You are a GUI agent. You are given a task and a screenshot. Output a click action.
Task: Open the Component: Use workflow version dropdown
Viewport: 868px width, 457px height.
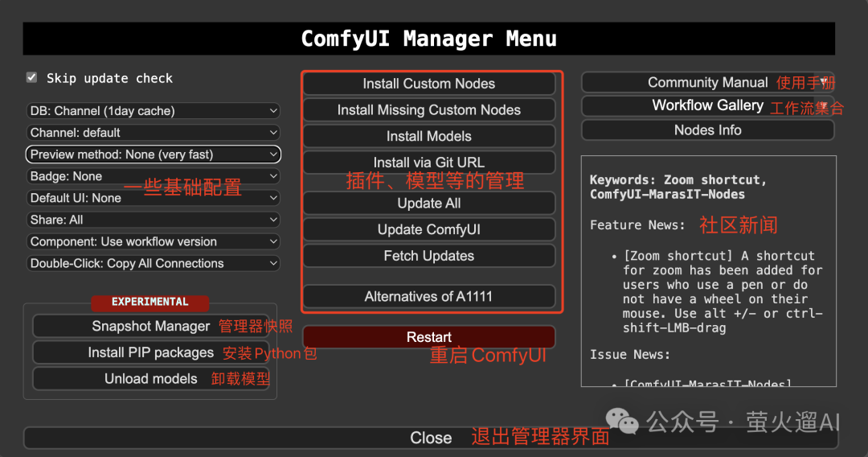coord(153,241)
